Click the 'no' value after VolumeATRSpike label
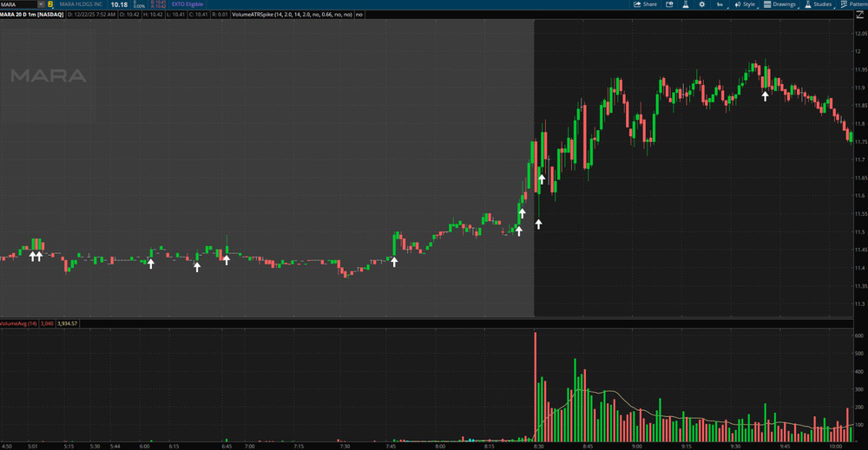Viewport: 868px width, 450px height. (x=359, y=15)
